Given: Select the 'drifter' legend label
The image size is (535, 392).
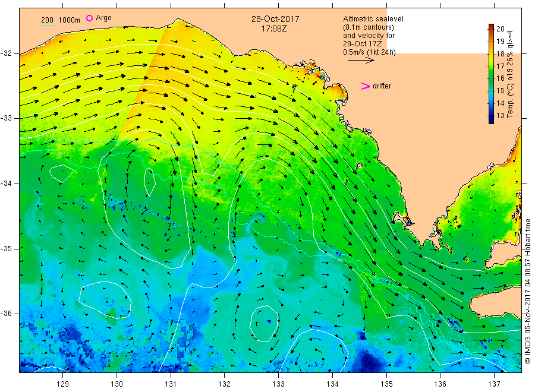Looking at the screenshot, I should (x=382, y=86).
